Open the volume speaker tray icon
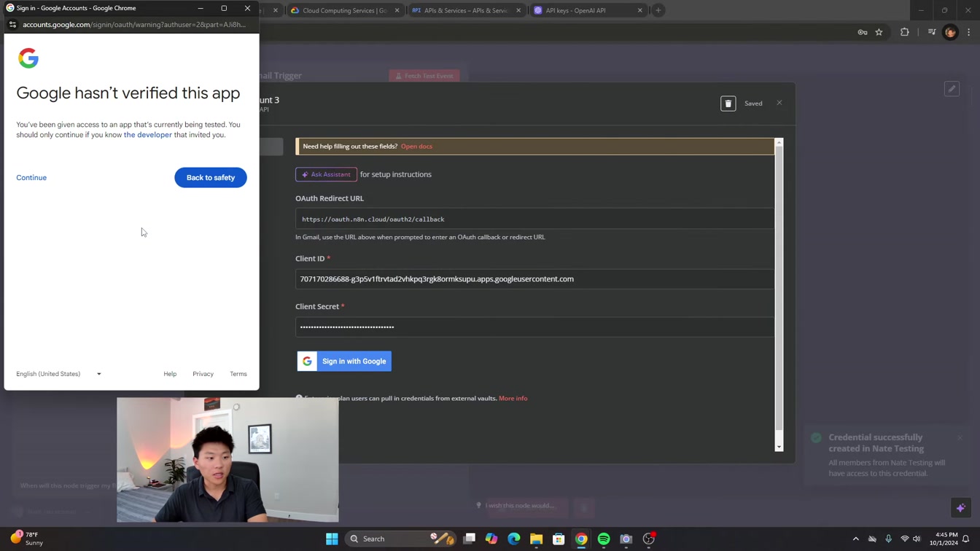 pyautogui.click(x=917, y=539)
